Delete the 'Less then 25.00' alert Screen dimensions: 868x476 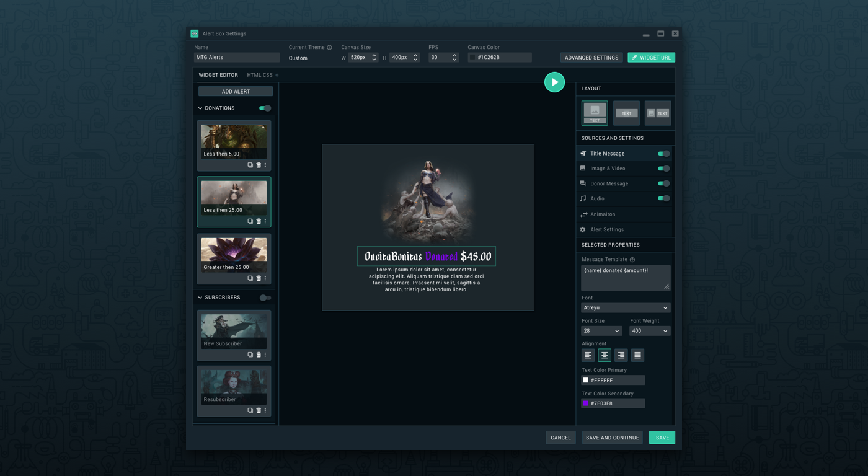[259, 221]
